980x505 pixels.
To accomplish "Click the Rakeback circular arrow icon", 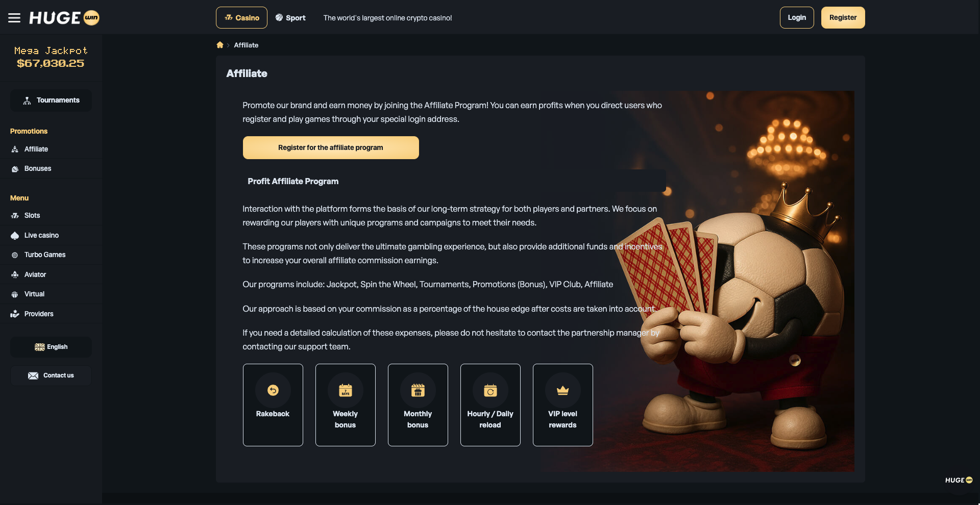I will pyautogui.click(x=273, y=390).
